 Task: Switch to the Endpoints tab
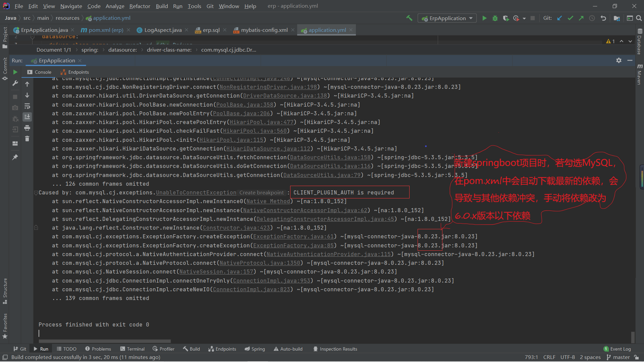[74, 72]
